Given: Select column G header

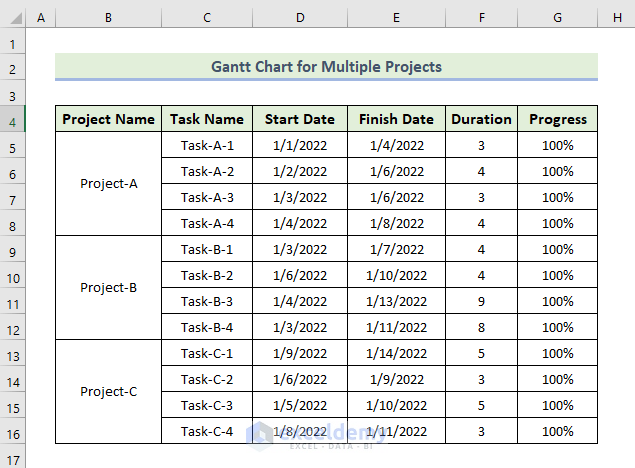Looking at the screenshot, I should tap(558, 20).
